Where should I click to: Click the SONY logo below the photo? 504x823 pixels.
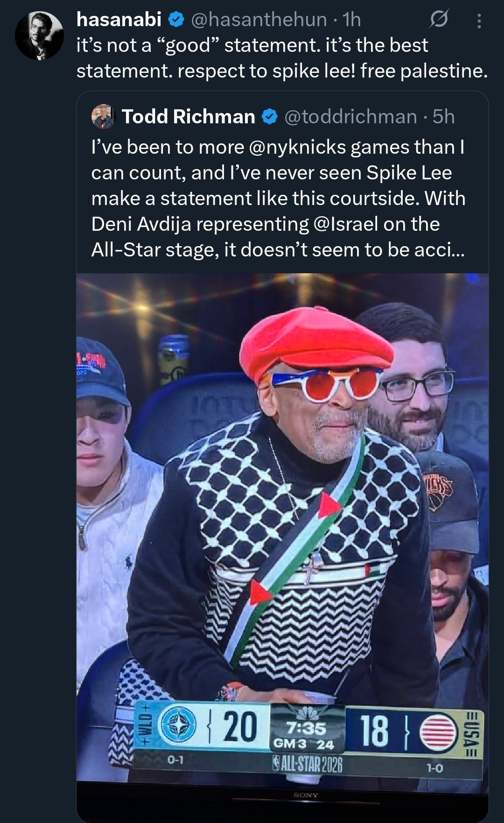306,795
